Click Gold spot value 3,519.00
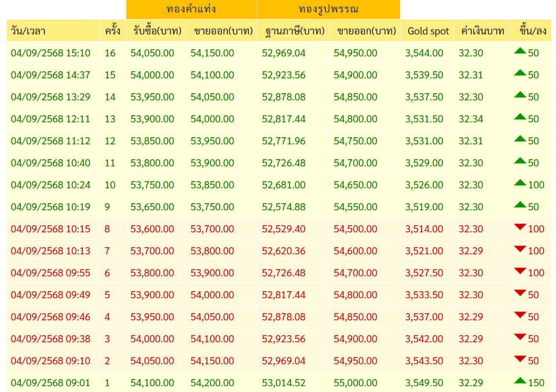Viewport: 556px width, 392px height. pyautogui.click(x=424, y=207)
